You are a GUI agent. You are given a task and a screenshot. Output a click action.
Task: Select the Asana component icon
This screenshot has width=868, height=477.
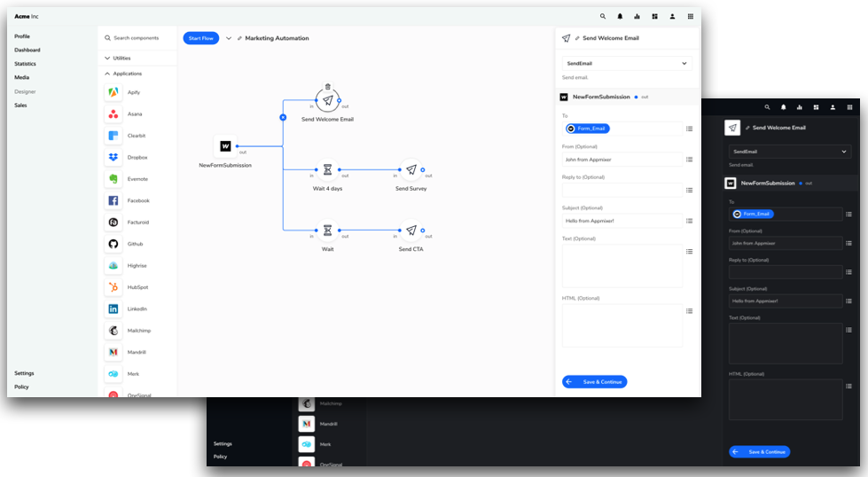[x=113, y=114]
